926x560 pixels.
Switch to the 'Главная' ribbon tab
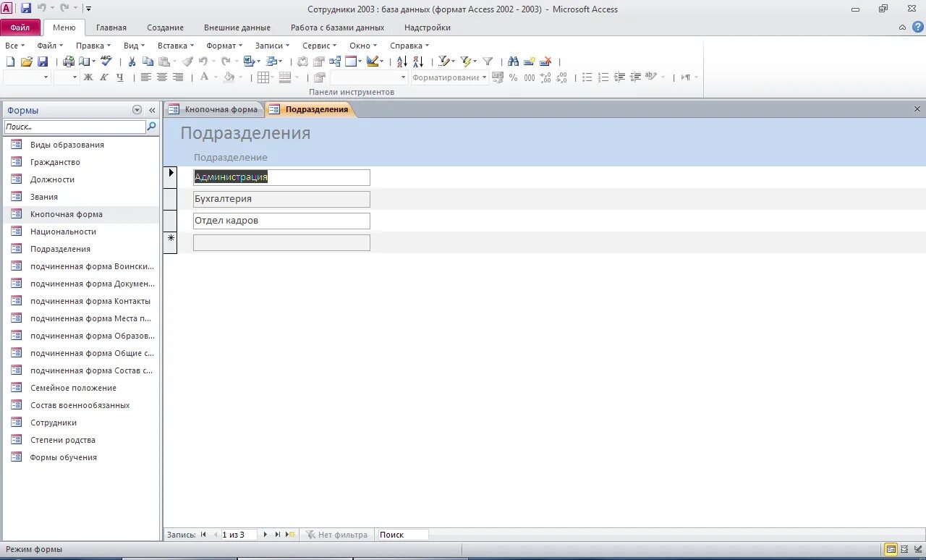111,27
